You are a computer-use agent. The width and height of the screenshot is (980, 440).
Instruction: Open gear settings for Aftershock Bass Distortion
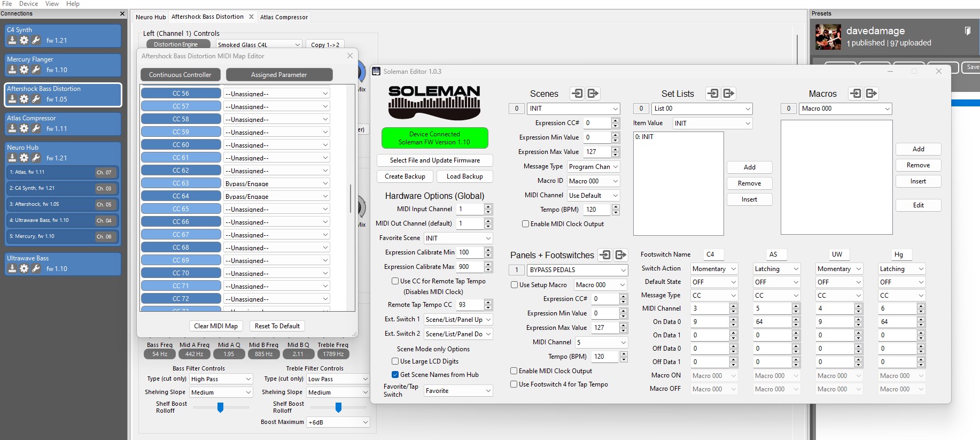24,99
